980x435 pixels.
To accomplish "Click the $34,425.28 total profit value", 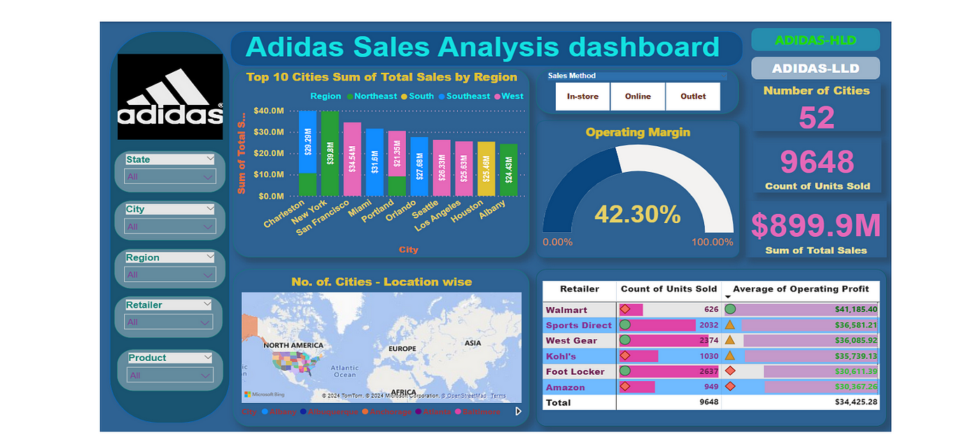I will click(856, 402).
